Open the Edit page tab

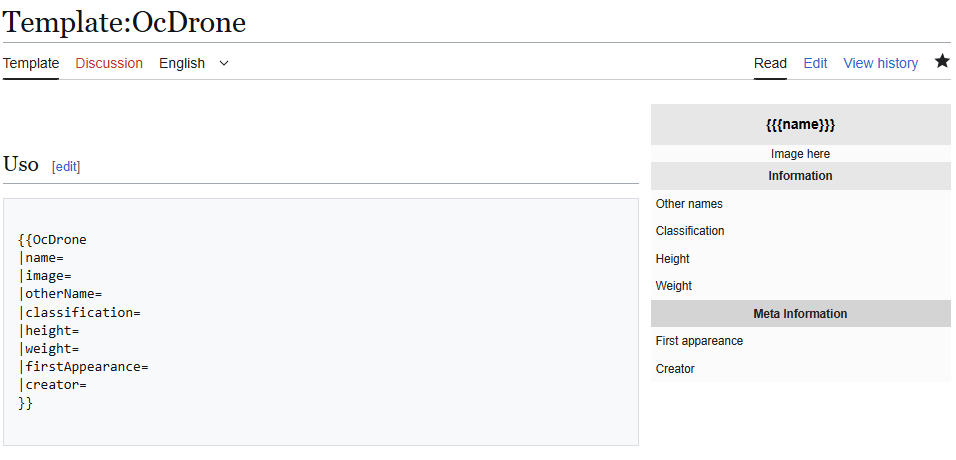click(x=815, y=63)
